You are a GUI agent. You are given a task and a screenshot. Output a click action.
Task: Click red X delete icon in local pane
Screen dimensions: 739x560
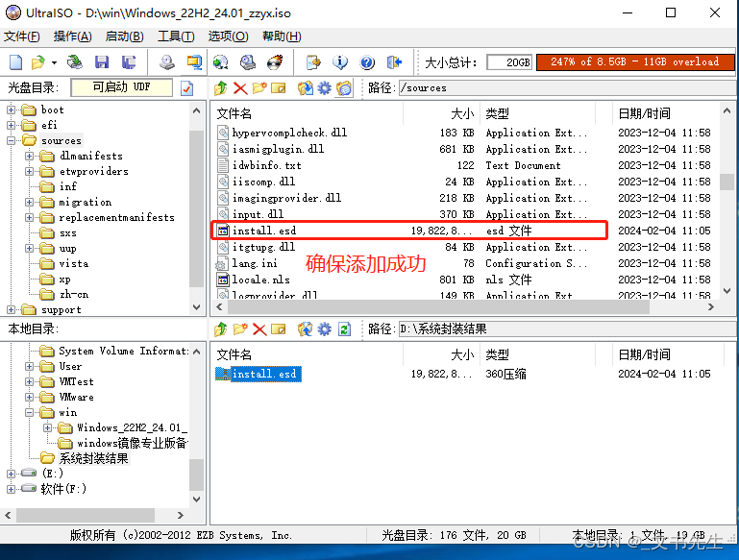tap(259, 329)
